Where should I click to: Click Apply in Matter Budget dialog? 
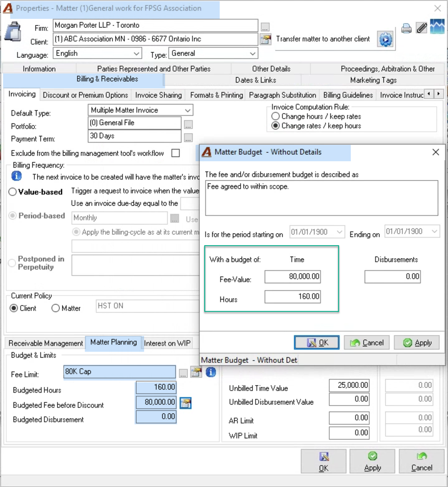pos(417,343)
